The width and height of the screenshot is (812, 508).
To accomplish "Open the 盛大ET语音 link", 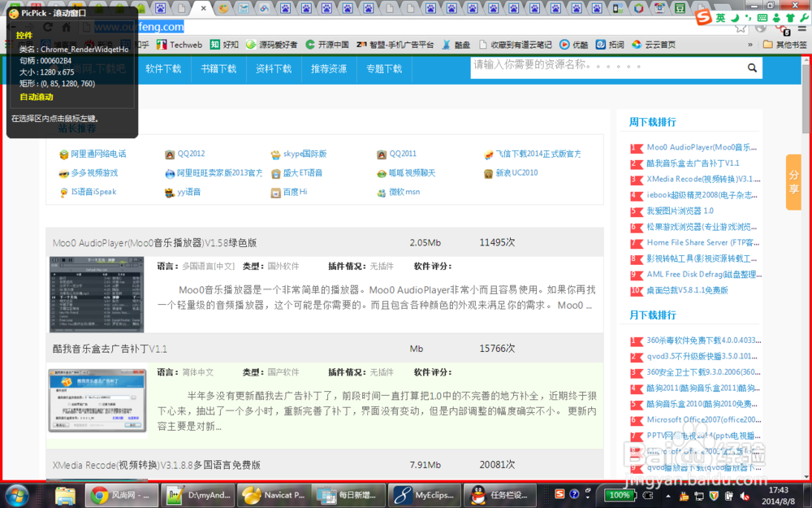I will (x=302, y=172).
